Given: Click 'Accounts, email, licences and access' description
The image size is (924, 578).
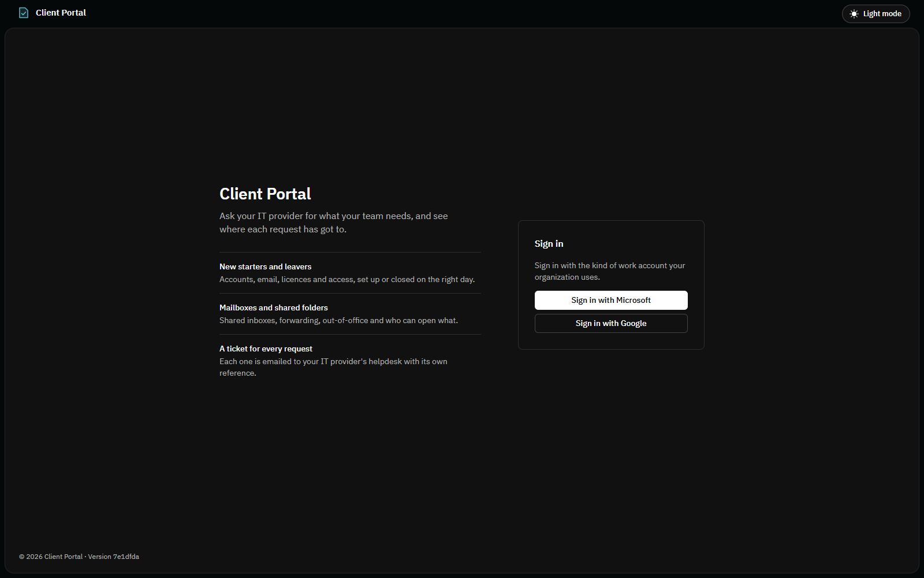Looking at the screenshot, I should pyautogui.click(x=347, y=279).
